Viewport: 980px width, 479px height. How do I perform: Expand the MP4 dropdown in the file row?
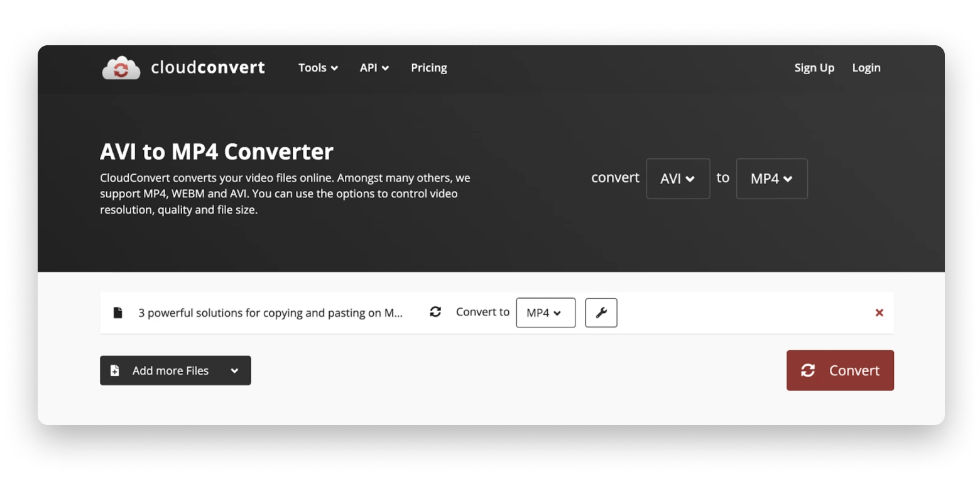545,312
